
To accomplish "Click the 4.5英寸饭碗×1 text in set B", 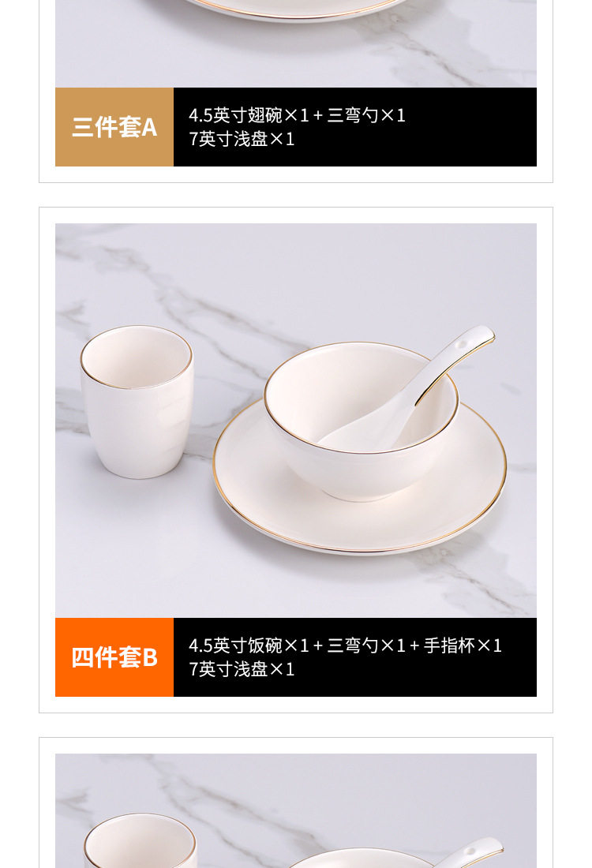I will coord(249,645).
